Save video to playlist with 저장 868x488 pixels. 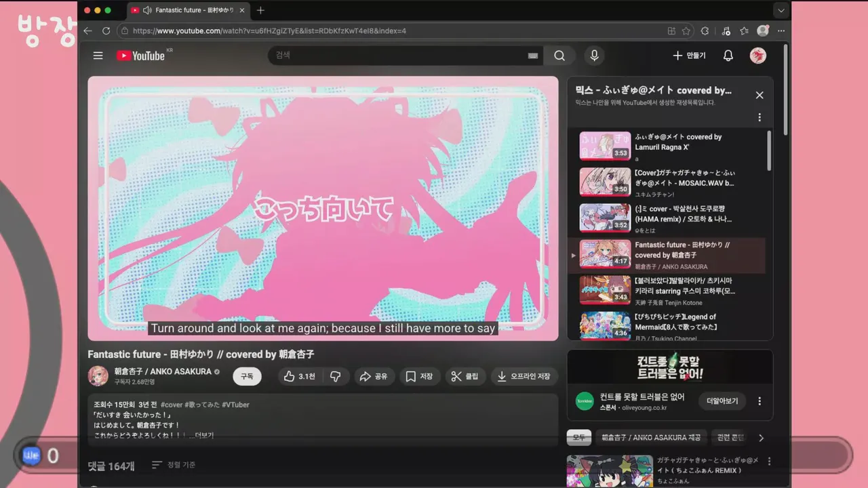point(419,376)
